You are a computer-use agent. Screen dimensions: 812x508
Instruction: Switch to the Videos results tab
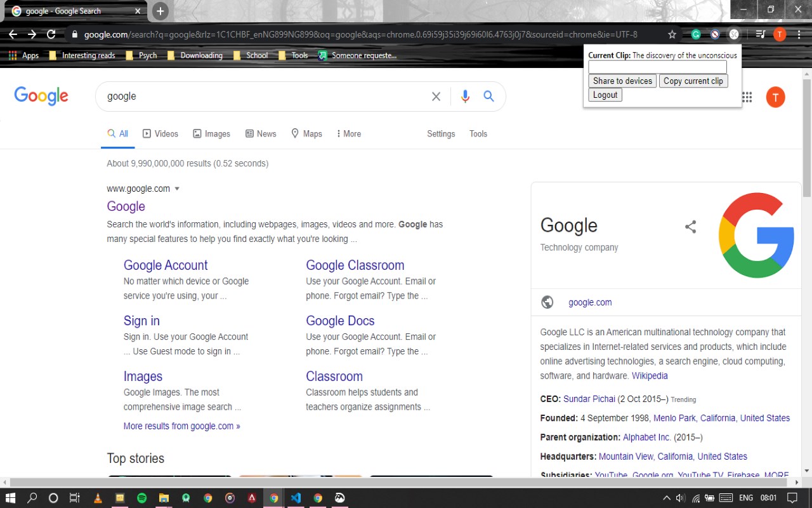coord(160,134)
